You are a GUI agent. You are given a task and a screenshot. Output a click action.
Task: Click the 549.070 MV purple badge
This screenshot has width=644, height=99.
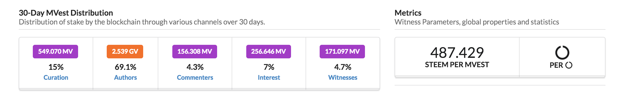tap(55, 52)
